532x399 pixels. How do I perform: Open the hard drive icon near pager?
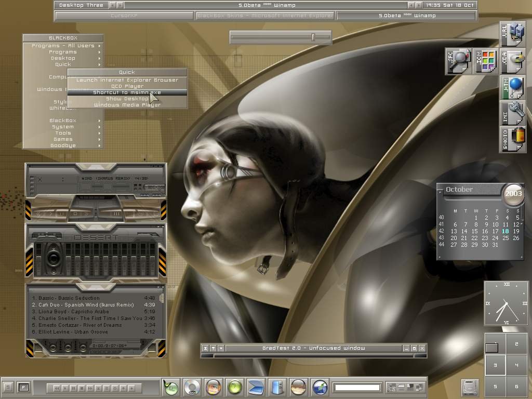[470, 388]
